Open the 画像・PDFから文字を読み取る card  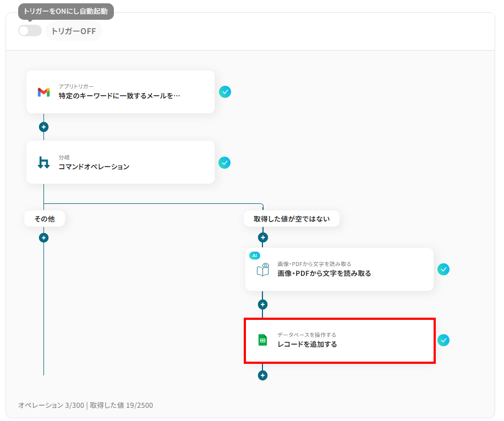click(x=339, y=269)
